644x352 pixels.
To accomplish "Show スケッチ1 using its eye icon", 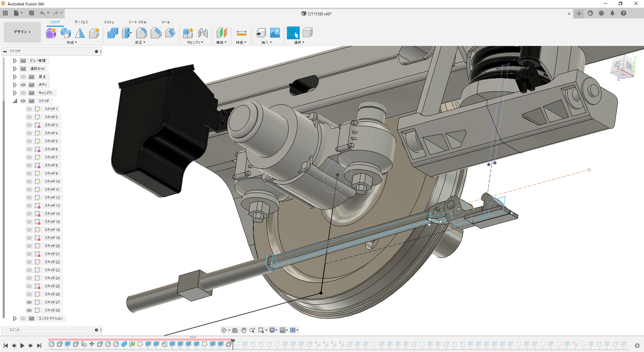I will (29, 109).
